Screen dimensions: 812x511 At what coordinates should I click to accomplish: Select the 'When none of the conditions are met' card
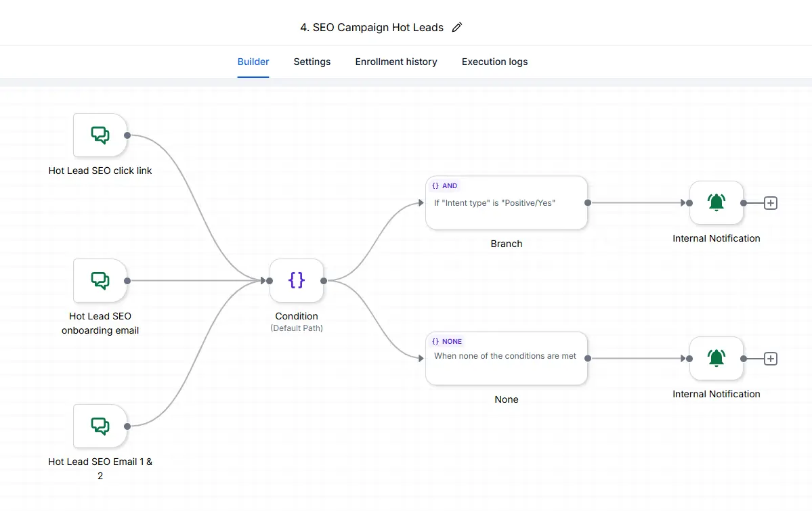pos(507,358)
